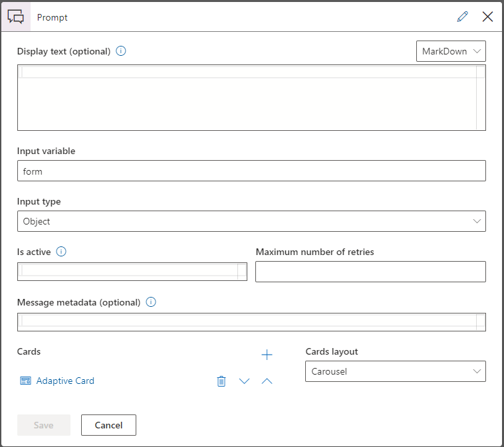
Task: Open the Adaptive Card link
Action: point(65,381)
